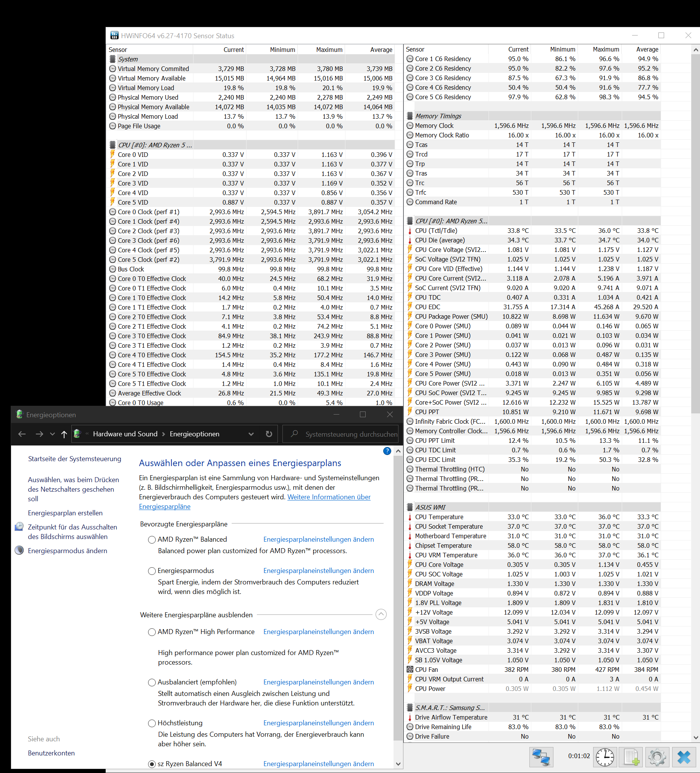
Task: Click the System group header icon
Action: [112, 59]
